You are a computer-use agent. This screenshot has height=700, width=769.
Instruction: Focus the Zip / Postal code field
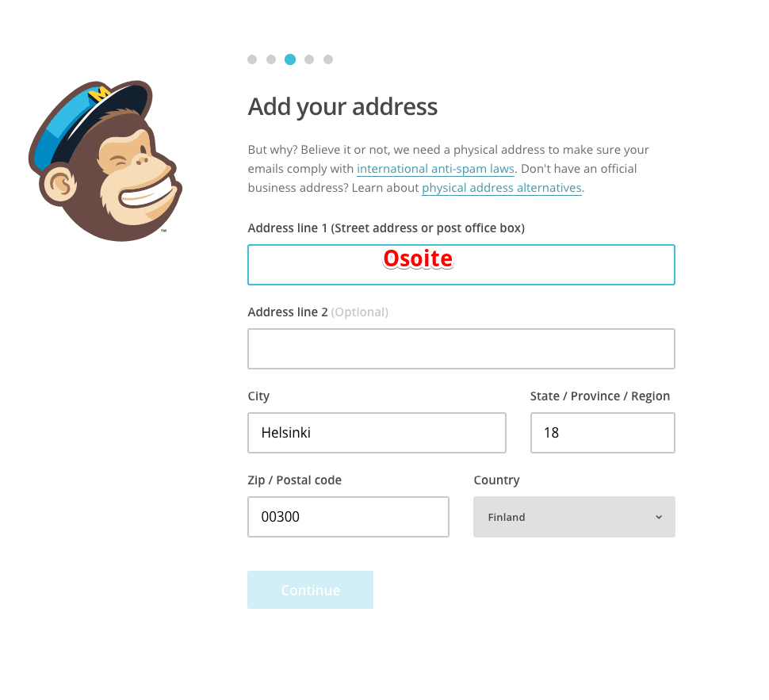(x=348, y=517)
